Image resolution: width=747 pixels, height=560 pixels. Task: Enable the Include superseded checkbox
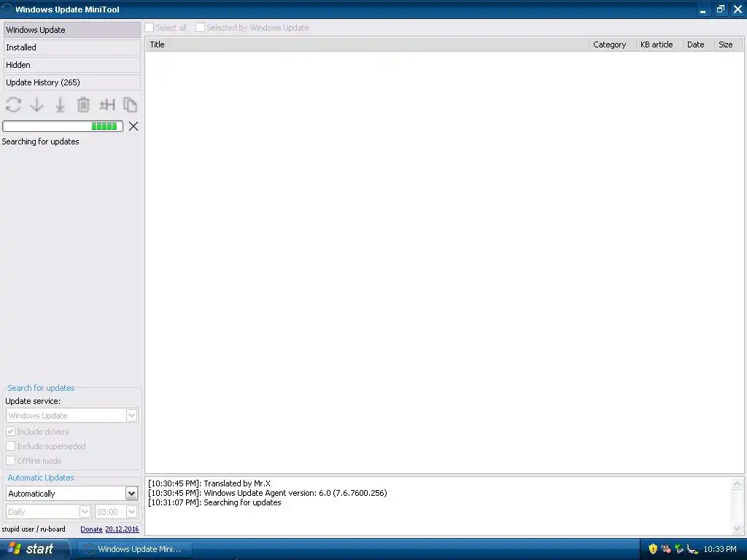[10, 446]
